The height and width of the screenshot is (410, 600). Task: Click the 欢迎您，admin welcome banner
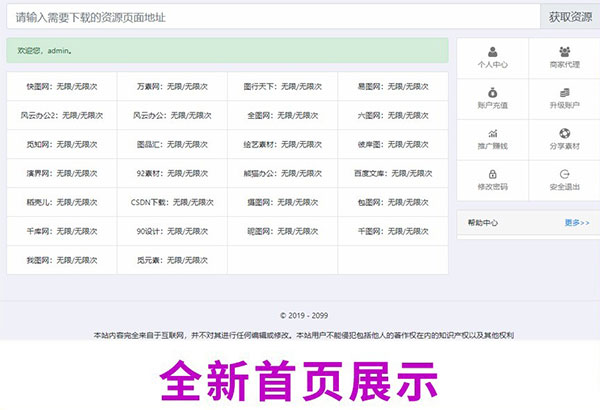[227, 51]
